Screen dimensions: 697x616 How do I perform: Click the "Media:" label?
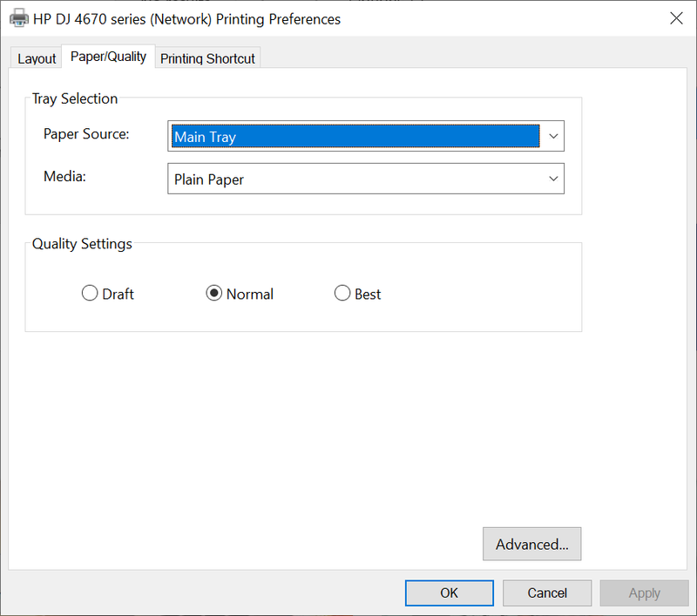[x=65, y=176]
